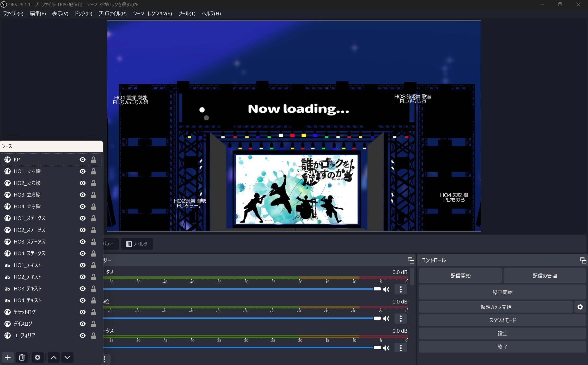This screenshot has height=365, width=588.
Task: Open the ツール(T) menu
Action: [x=187, y=14]
